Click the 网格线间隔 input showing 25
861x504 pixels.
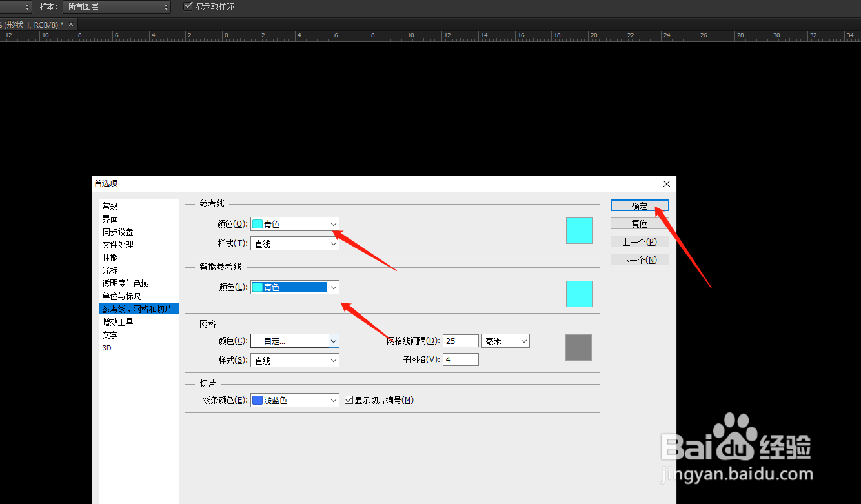[x=460, y=340]
